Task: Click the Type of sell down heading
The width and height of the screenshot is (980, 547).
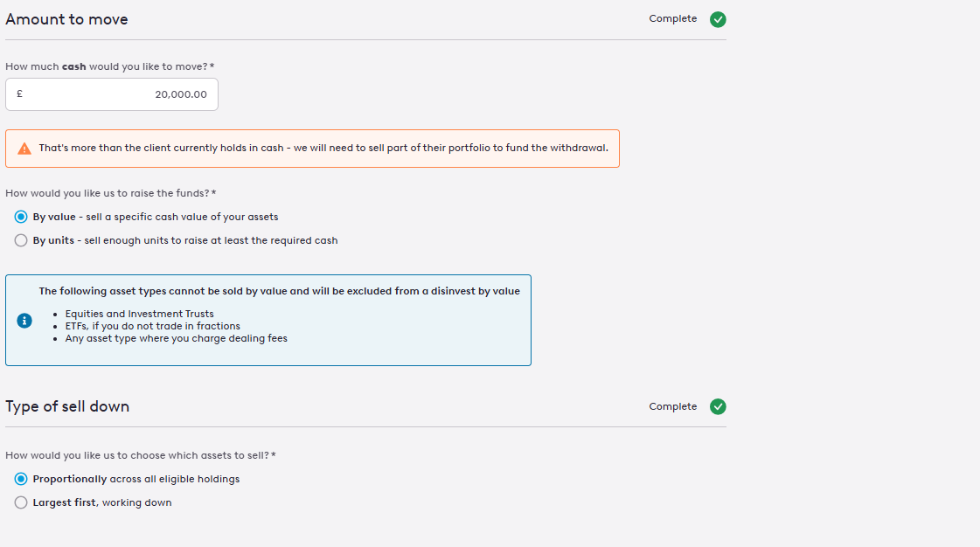Action: click(x=67, y=406)
